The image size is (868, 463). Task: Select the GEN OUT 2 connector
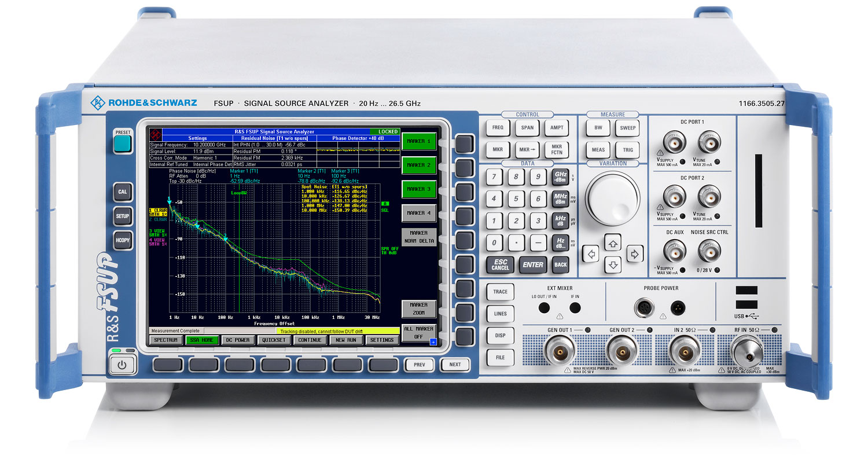point(622,351)
